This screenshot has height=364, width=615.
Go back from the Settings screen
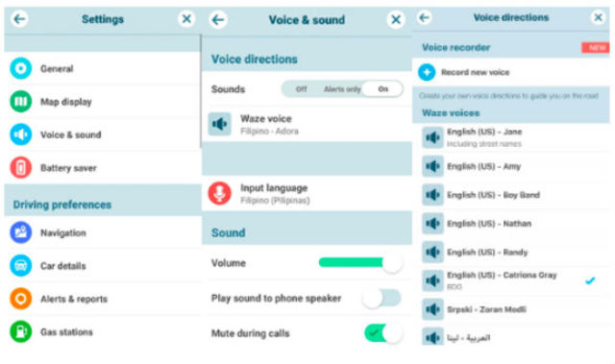[19, 18]
